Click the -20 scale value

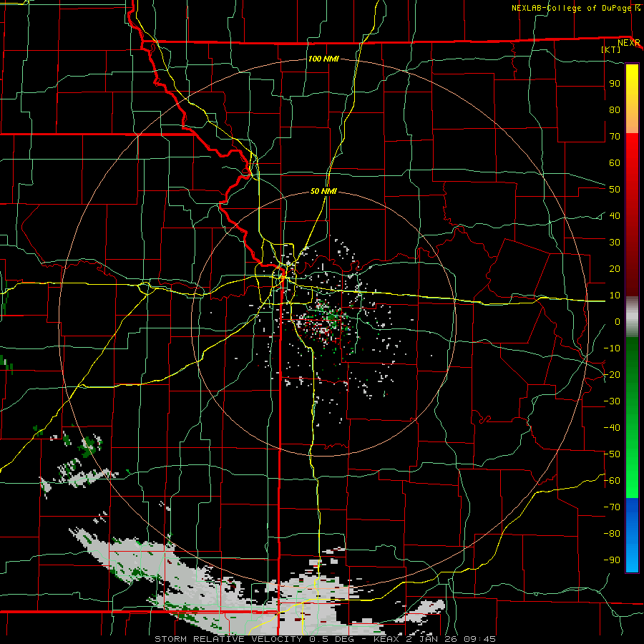tap(612, 375)
